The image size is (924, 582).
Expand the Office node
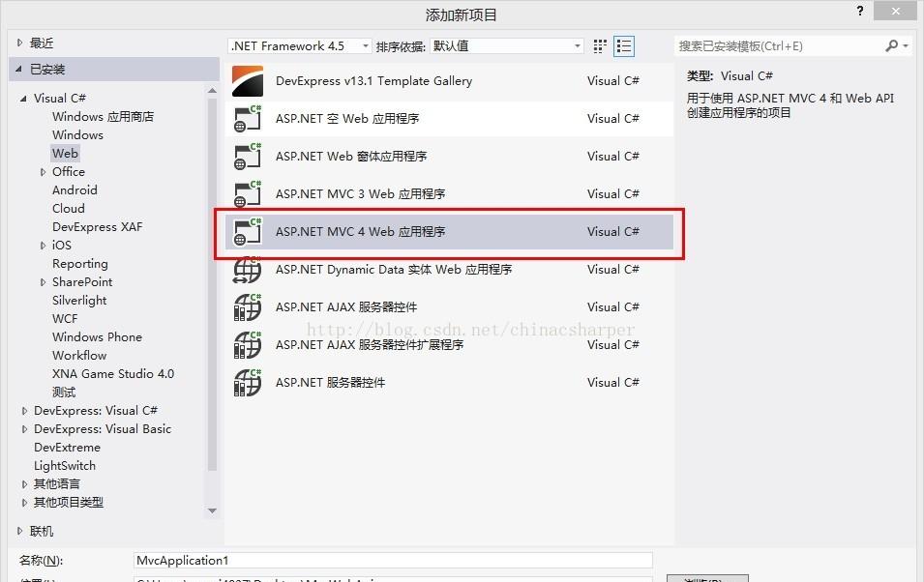(x=43, y=172)
